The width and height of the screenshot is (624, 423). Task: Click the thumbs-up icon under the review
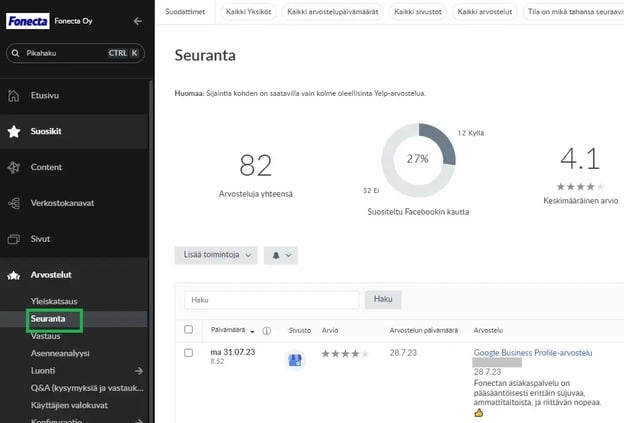[478, 413]
